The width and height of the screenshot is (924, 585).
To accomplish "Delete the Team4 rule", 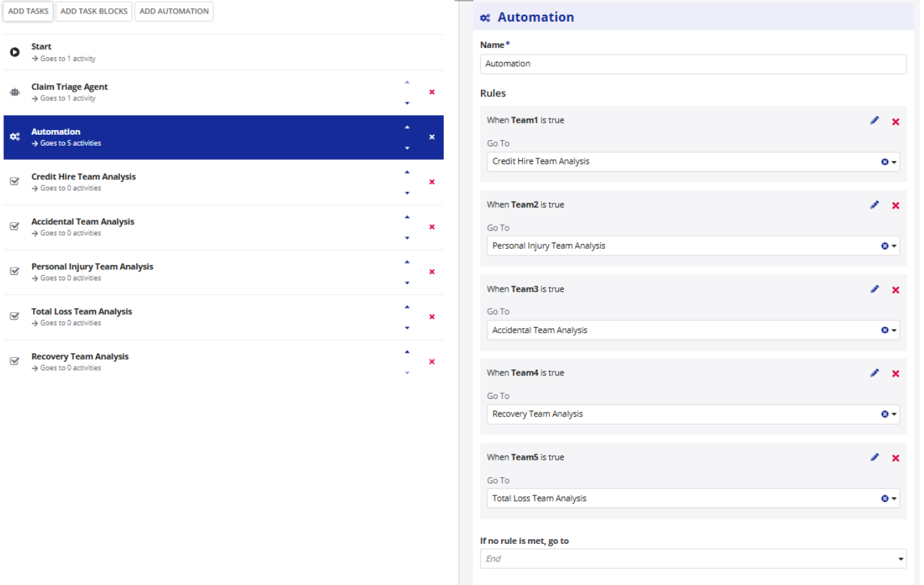I will (896, 373).
